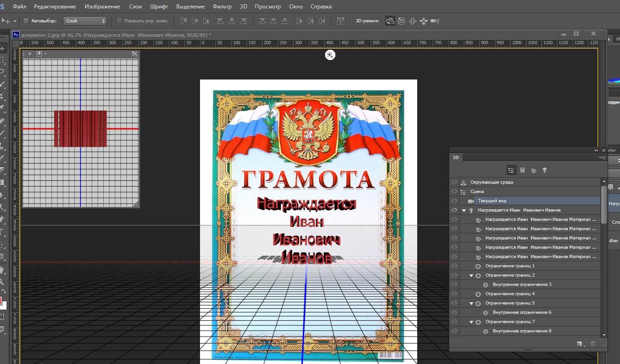Click the align horizontal centers icon
Image resolution: width=620 pixels, height=364 pixels.
pos(232,21)
